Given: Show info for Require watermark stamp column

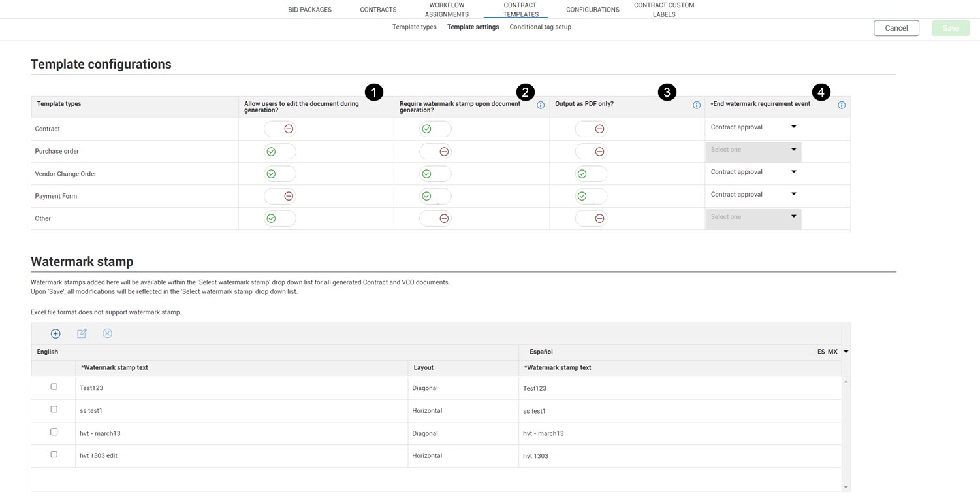Looking at the screenshot, I should point(541,105).
